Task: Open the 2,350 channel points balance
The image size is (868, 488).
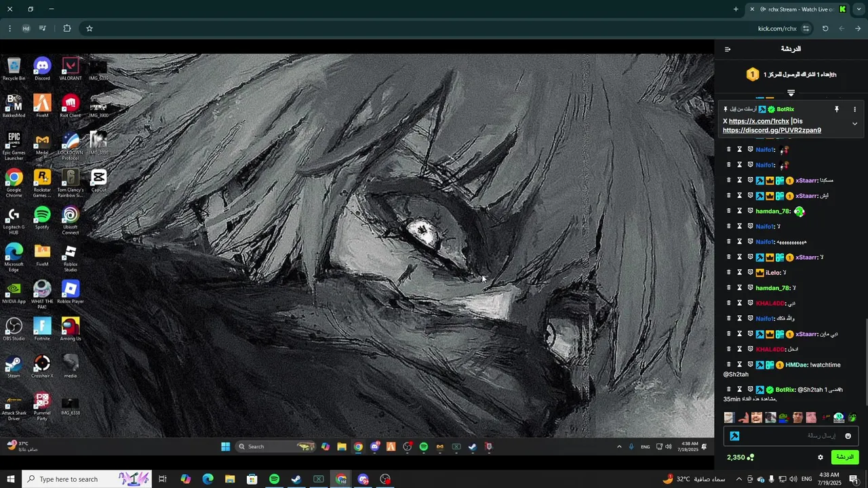Action: click(x=740, y=457)
